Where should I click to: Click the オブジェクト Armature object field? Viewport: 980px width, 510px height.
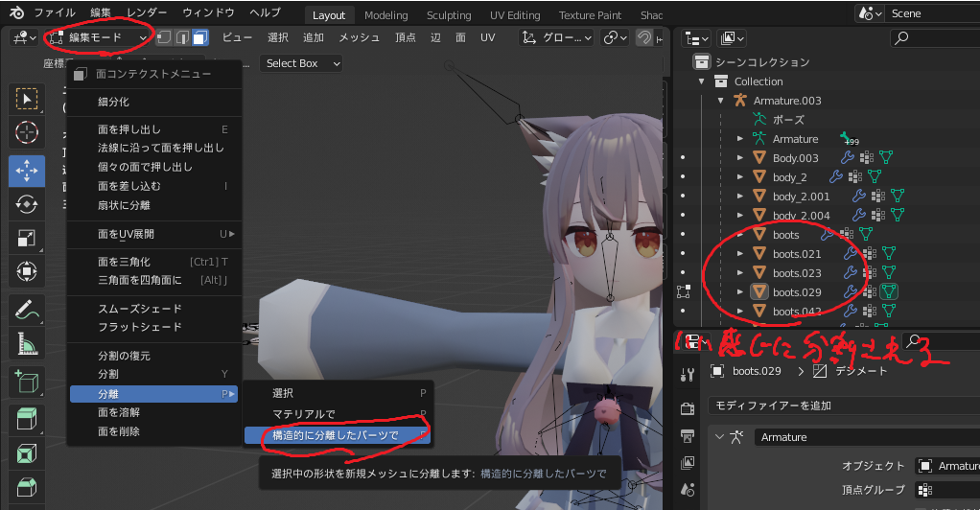click(947, 466)
